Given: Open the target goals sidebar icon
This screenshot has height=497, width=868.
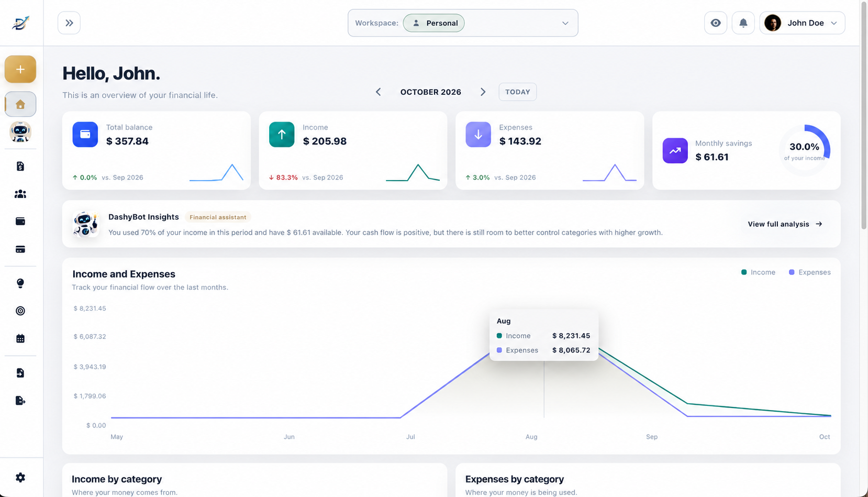Looking at the screenshot, I should point(20,311).
